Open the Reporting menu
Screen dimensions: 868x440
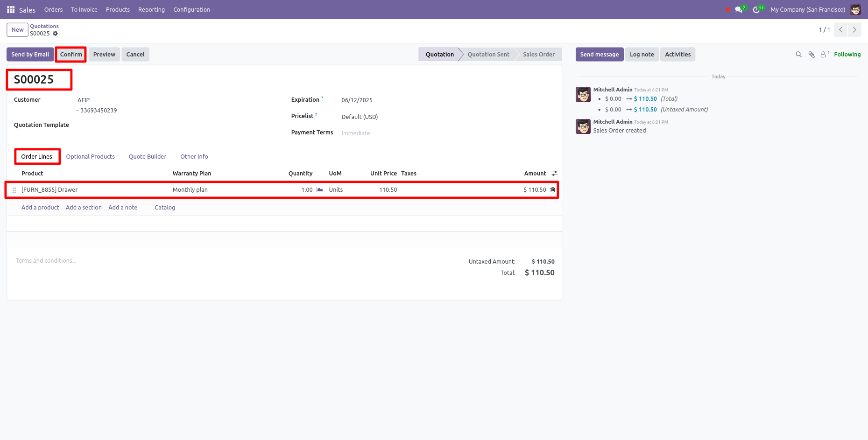tap(151, 9)
